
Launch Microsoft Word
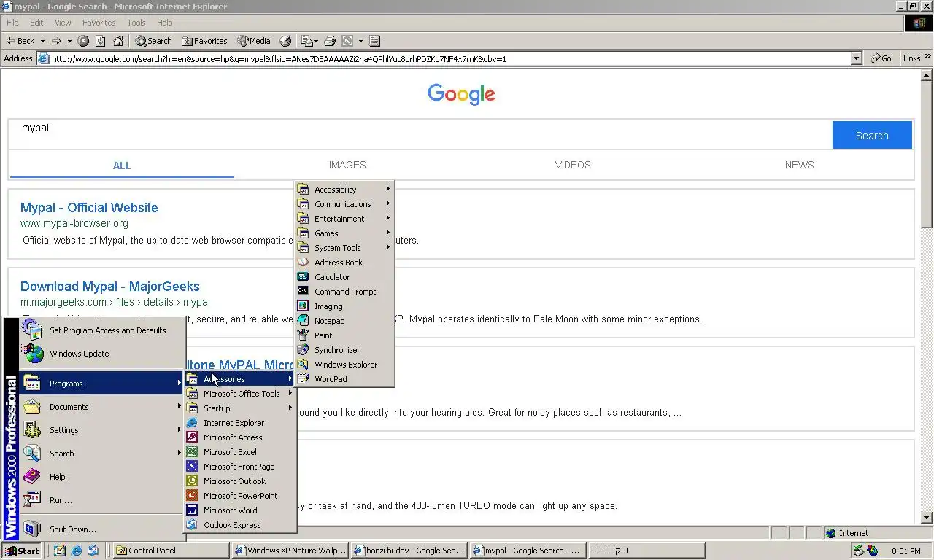(239, 510)
